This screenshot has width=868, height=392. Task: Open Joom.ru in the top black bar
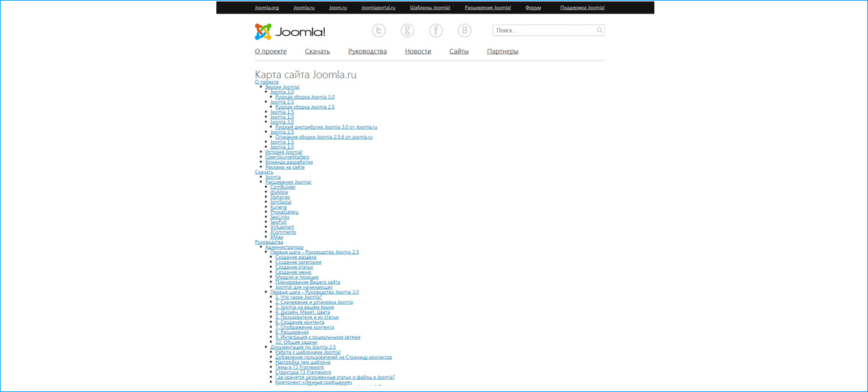[338, 7]
